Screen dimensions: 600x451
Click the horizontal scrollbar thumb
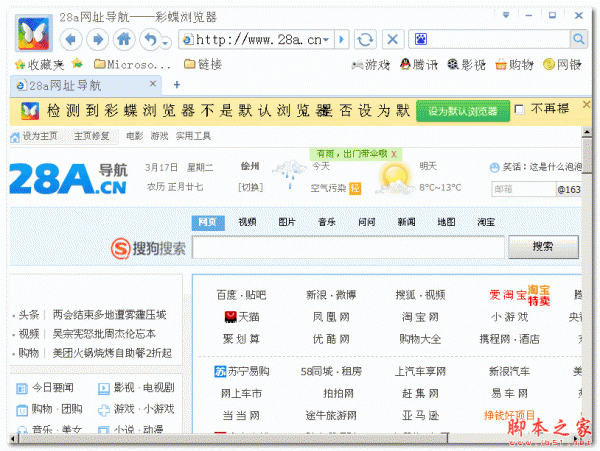[233, 438]
